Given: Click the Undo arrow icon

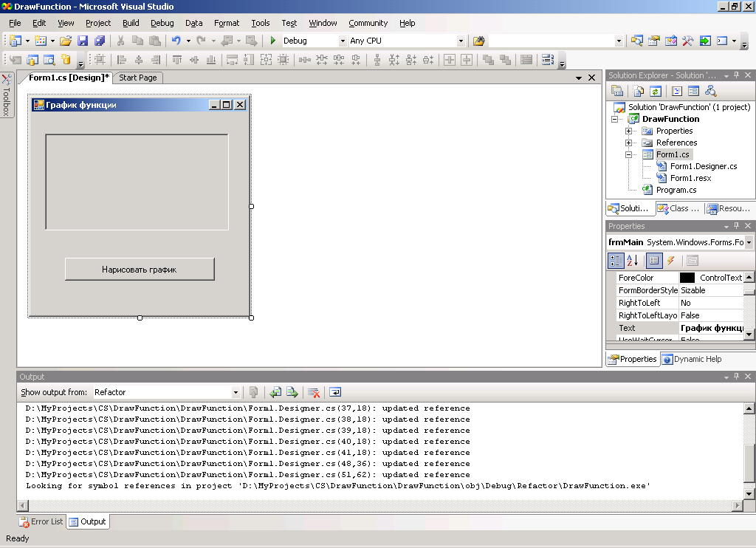Looking at the screenshot, I should pyautogui.click(x=176, y=41).
